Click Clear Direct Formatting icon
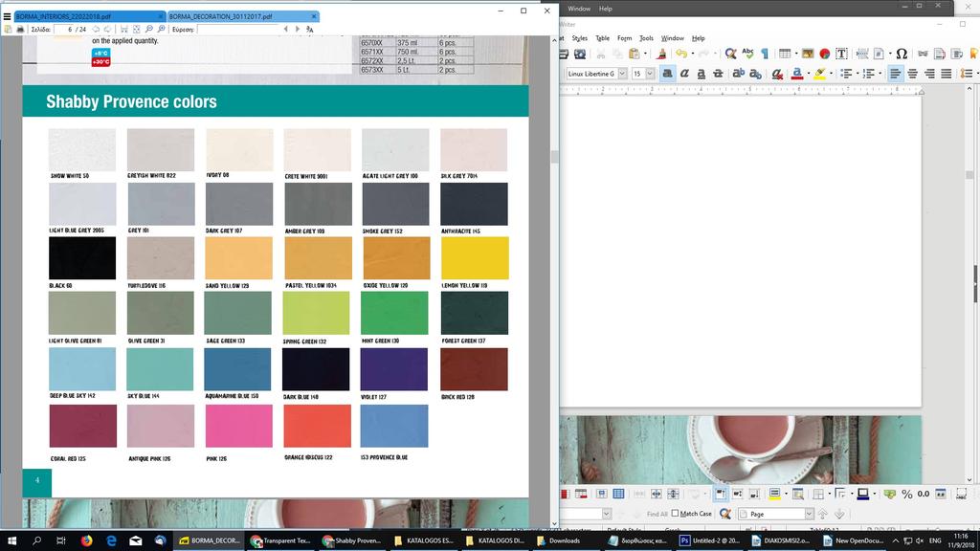 click(x=777, y=74)
